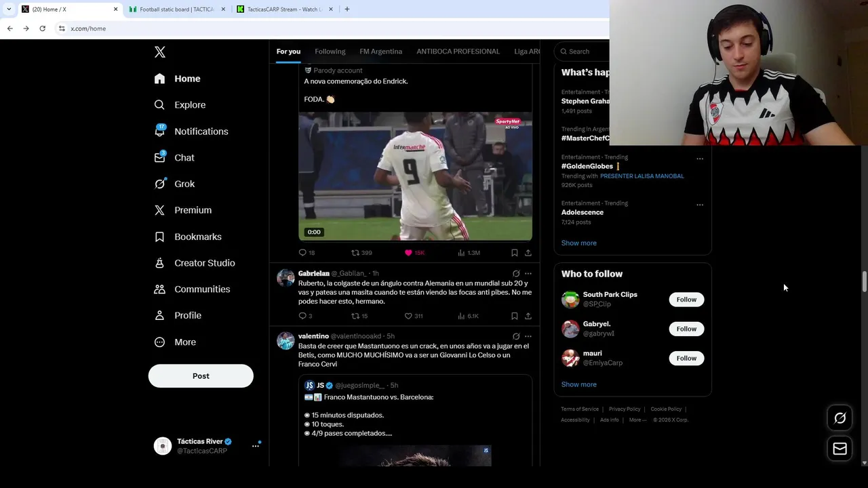Open quoted JS @juegosimple__ post
Screen dimensions: 868x488
pos(415,420)
